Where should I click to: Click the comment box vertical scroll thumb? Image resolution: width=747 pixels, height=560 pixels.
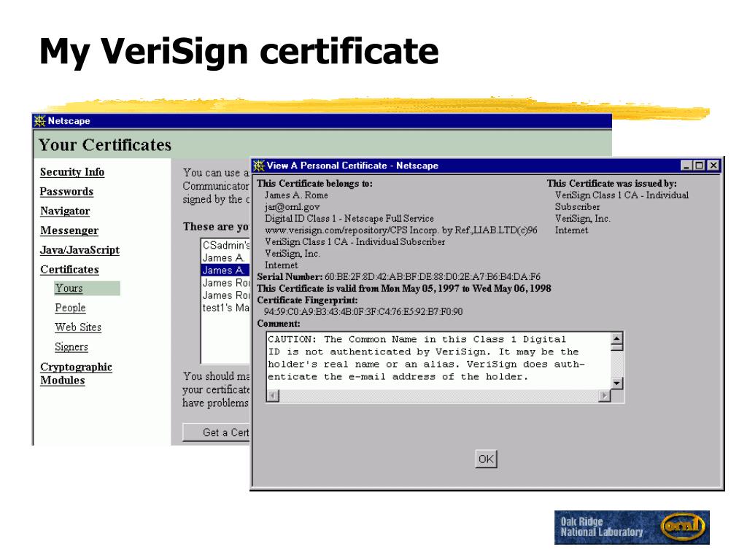(x=617, y=346)
